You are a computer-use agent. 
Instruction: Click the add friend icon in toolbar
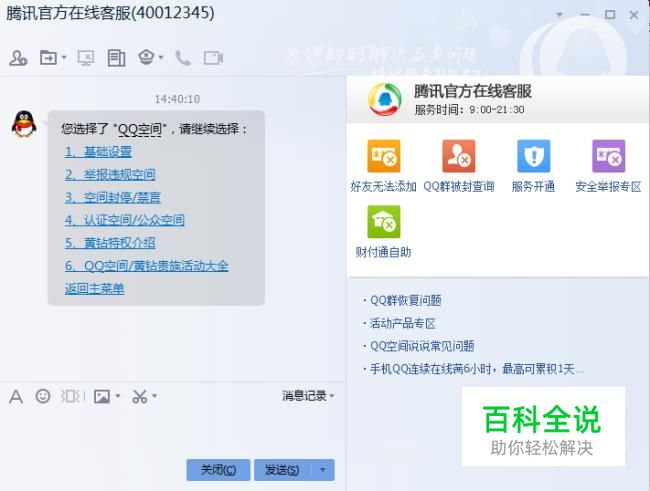(18, 58)
